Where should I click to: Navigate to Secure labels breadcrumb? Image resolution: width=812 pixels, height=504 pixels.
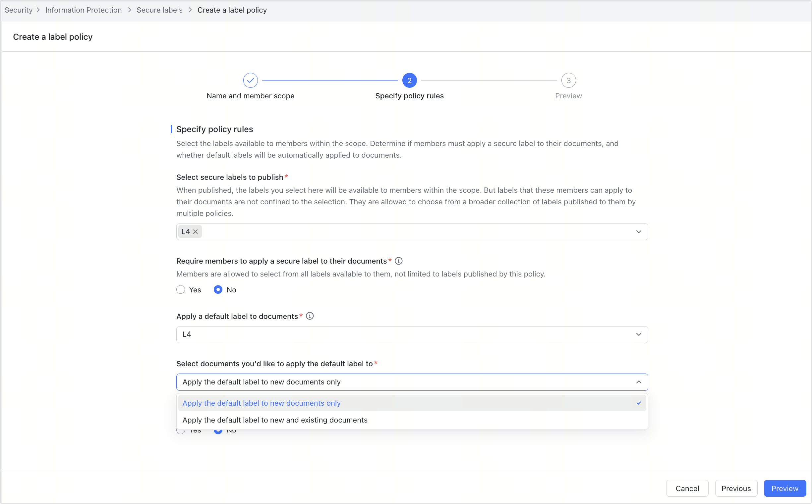click(159, 10)
